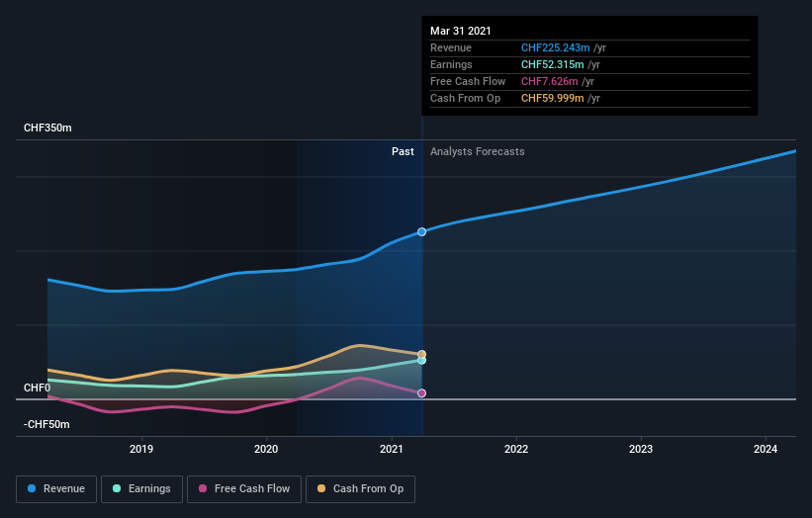Toggle the Earnings legend button
Screen dimensions: 812x518
pyautogui.click(x=141, y=489)
